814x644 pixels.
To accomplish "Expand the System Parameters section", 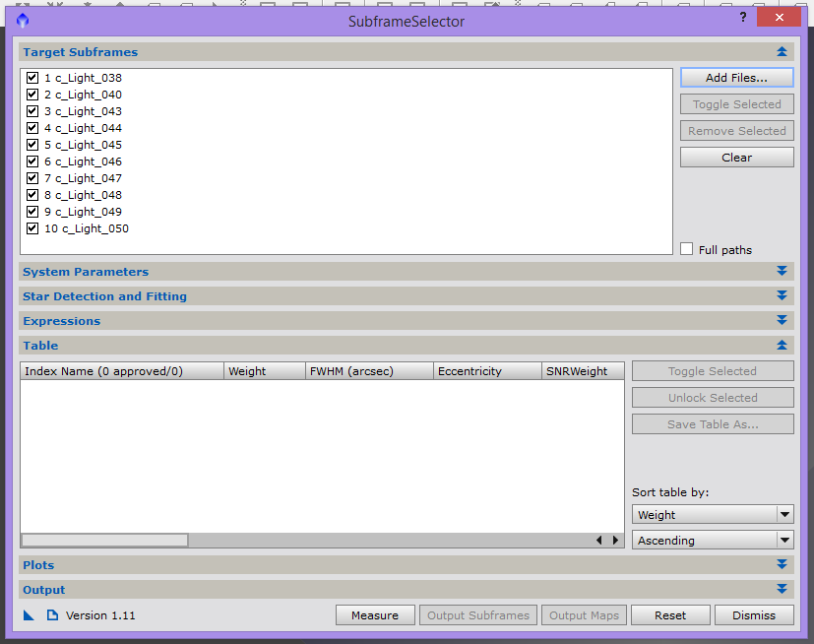I will point(782,272).
